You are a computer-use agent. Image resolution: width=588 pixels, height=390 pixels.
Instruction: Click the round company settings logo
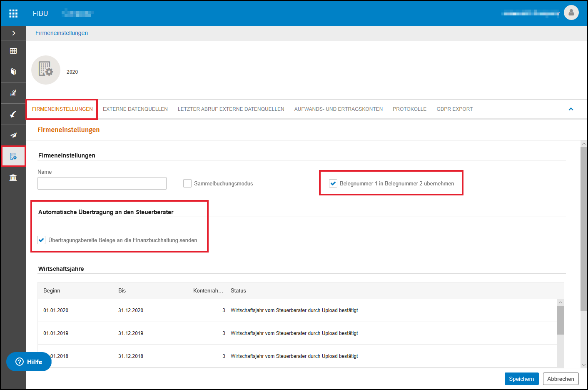[46, 70]
